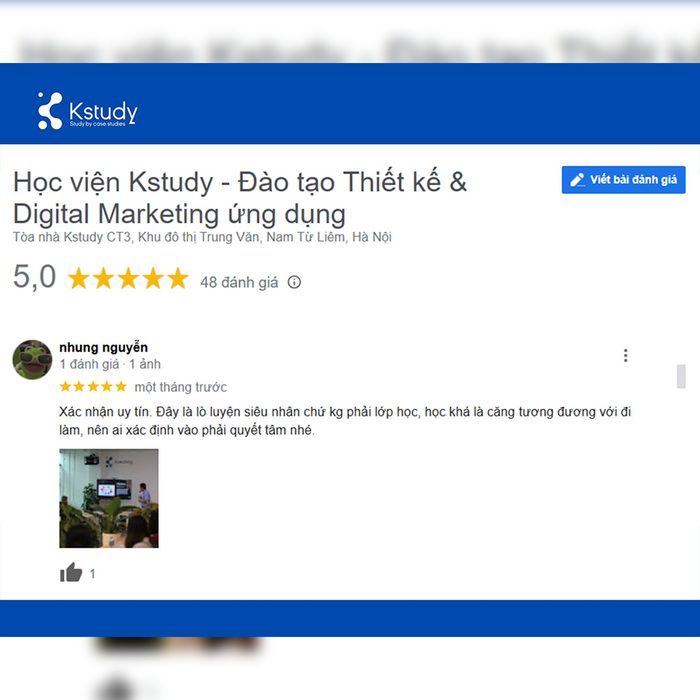Image resolution: width=700 pixels, height=700 pixels.
Task: Click the thumbs-up like icon
Action: pos(71,572)
